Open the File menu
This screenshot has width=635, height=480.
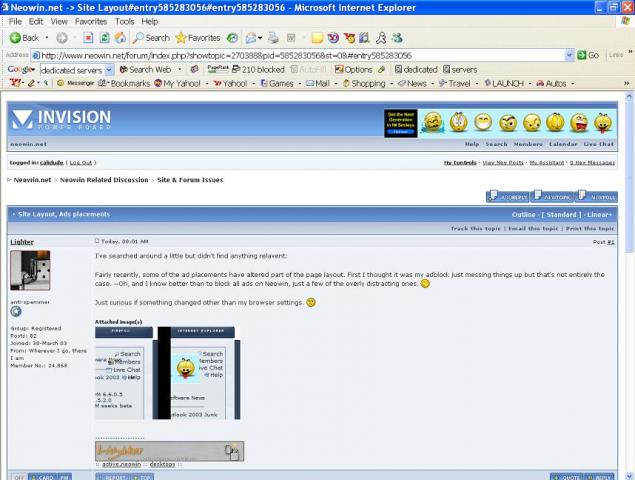click(x=15, y=21)
